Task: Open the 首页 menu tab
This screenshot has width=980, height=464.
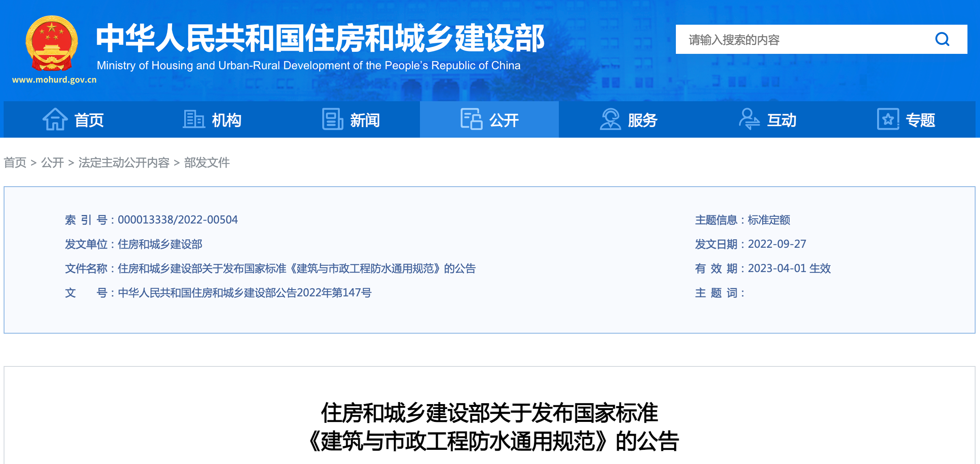Action: coord(89,120)
